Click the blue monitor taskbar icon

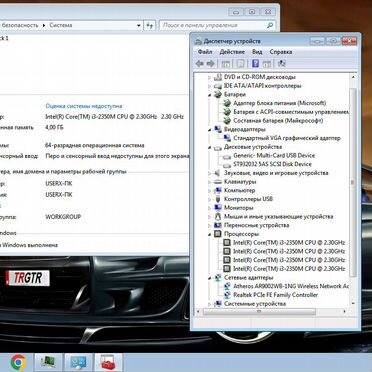(x=78, y=363)
